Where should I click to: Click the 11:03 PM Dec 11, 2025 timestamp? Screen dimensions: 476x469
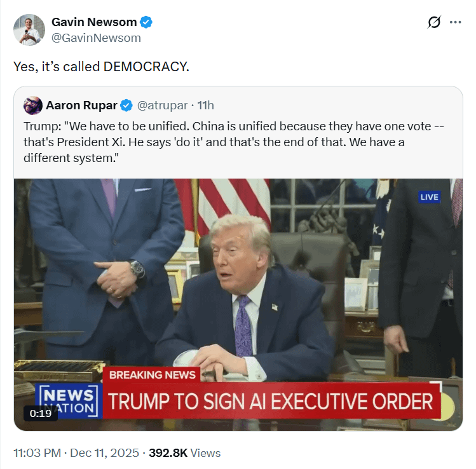coord(76,453)
